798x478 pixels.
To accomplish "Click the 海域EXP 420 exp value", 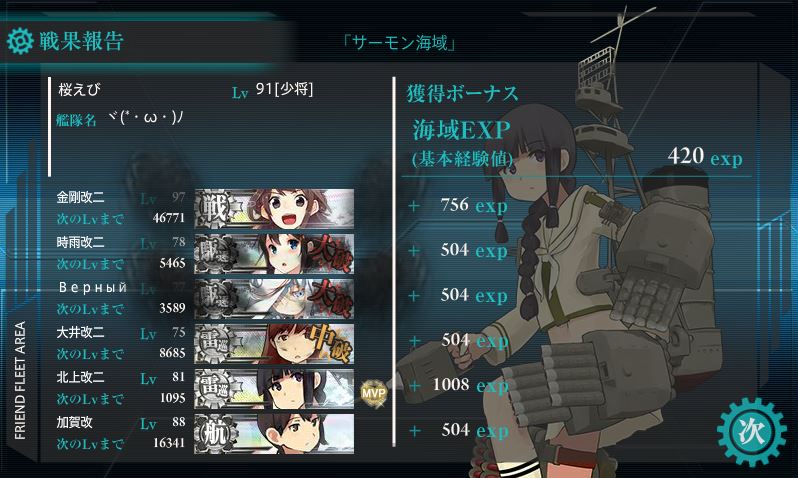I will coord(705,156).
